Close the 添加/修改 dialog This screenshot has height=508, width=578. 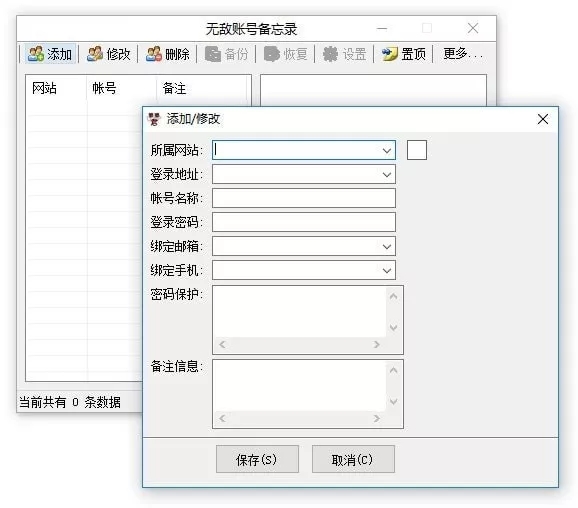tap(543, 119)
